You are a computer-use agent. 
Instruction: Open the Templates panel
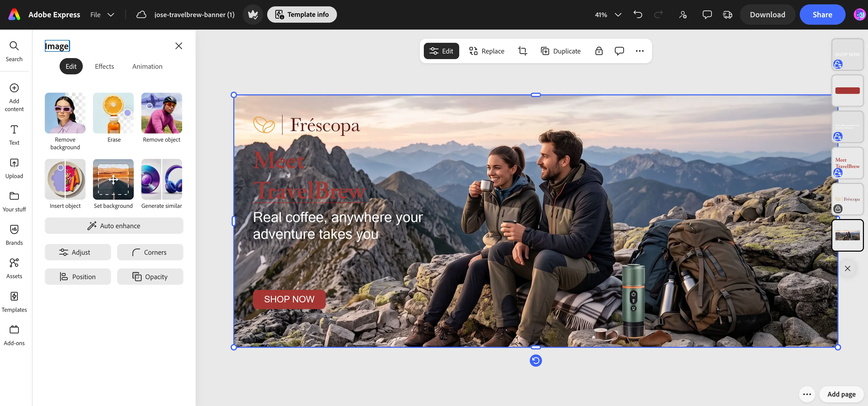[x=14, y=302]
